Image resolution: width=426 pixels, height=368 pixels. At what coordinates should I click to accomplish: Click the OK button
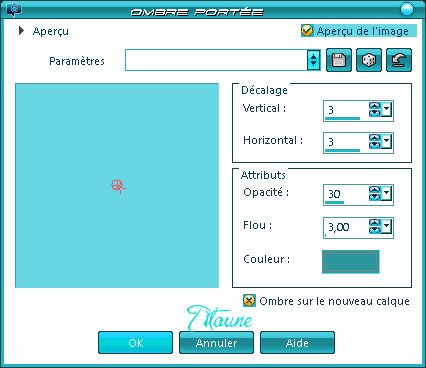click(136, 343)
